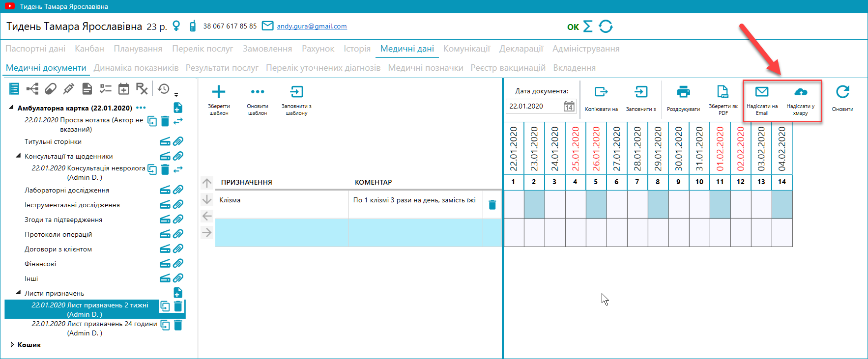Attach a file to Фінансові
The height and width of the screenshot is (359, 868).
click(178, 263)
